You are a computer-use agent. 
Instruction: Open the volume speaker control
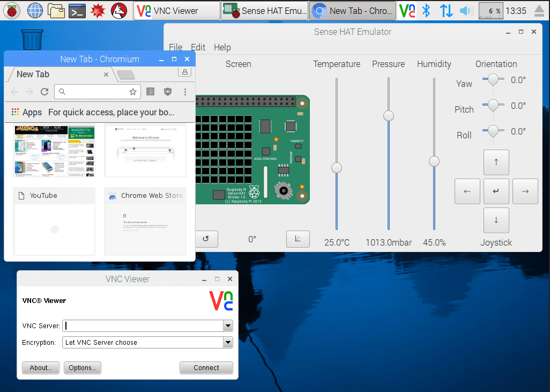pyautogui.click(x=466, y=10)
